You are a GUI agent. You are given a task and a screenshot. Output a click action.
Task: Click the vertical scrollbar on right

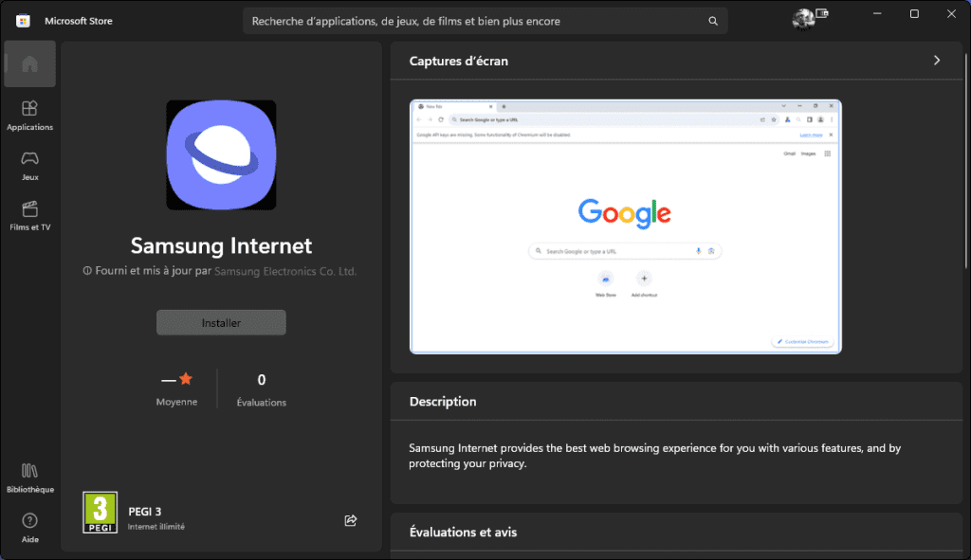pos(966,161)
